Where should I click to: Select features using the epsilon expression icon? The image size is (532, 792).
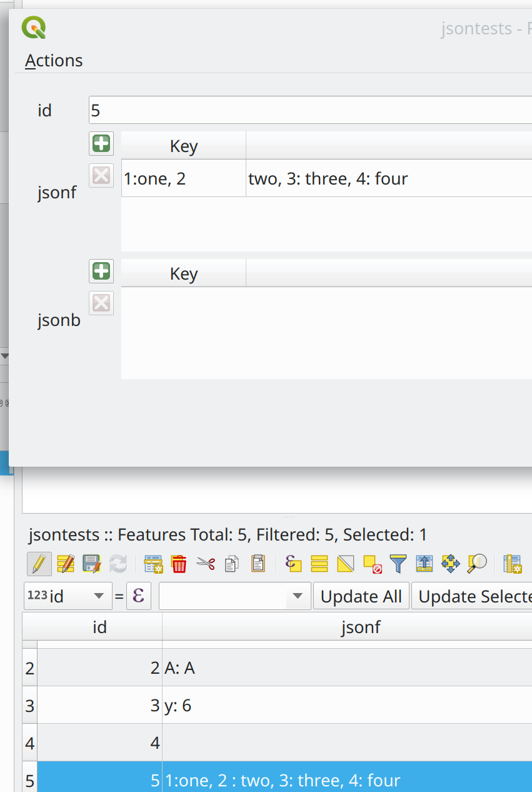point(293,564)
